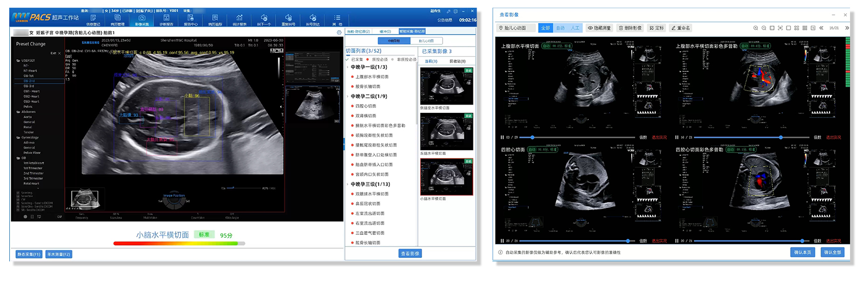This screenshot has height=285, width=868.
Task: Switch to 当前-防忆原(2) tab
Action: (x=359, y=32)
